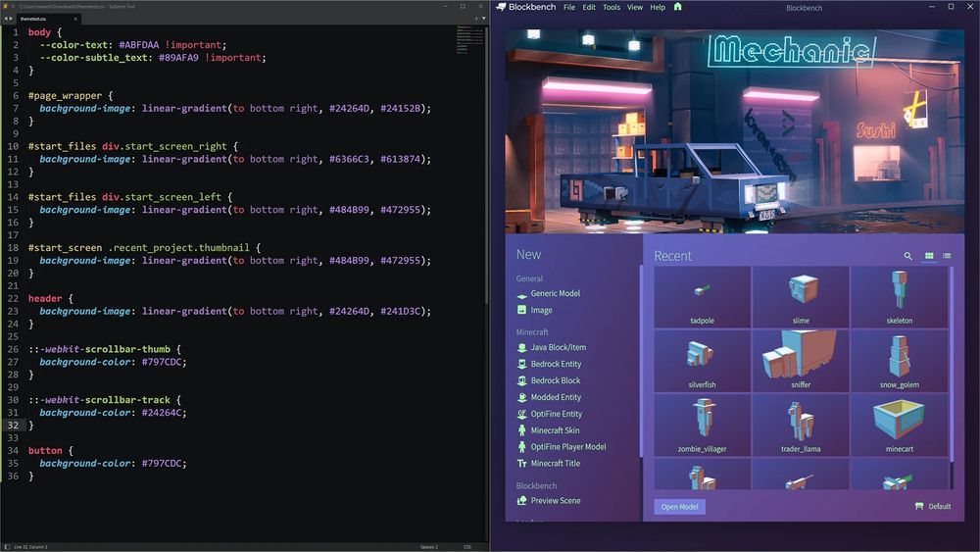Open the search icon in the Recent panel
Screen dimensions: 980x552
click(x=907, y=256)
